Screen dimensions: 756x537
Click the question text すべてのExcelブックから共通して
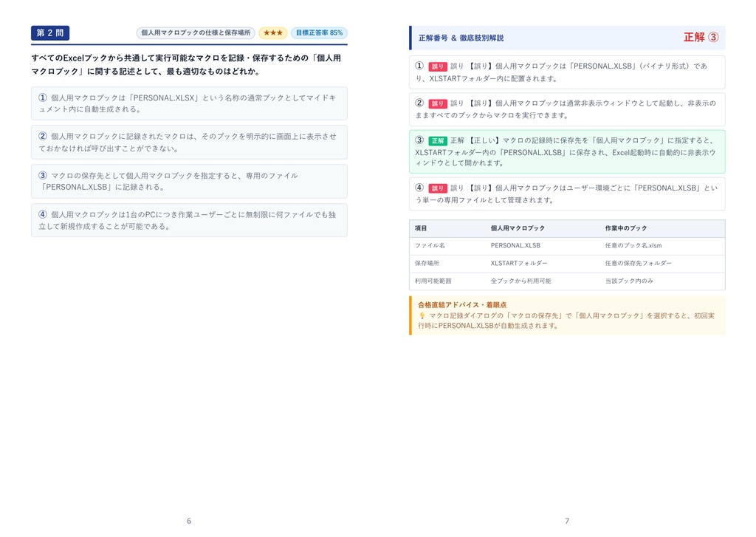tap(187, 65)
